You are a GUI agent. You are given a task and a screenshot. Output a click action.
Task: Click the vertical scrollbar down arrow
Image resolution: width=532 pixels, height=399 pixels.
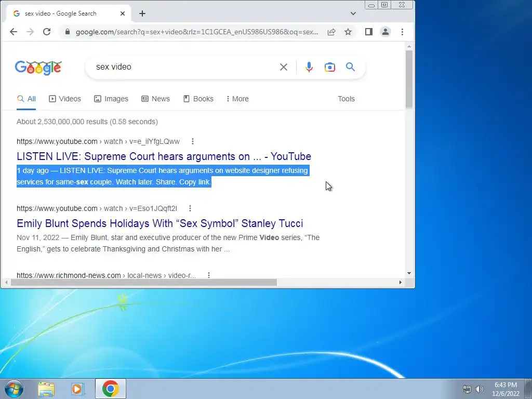point(409,273)
